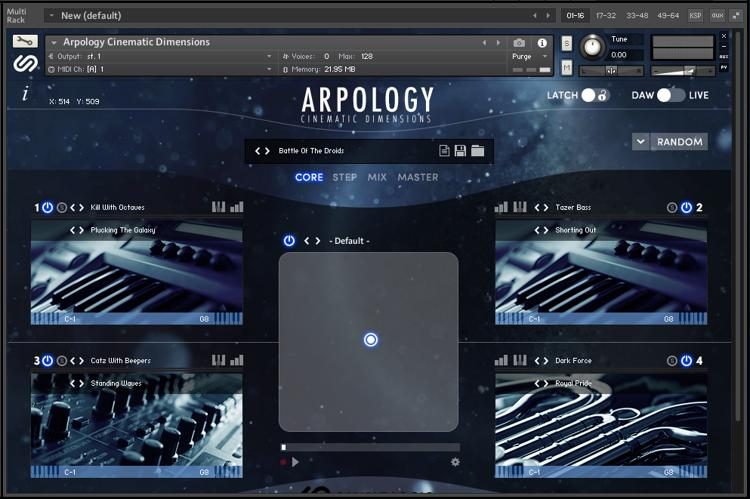Toggle latch lock icon

click(x=602, y=95)
